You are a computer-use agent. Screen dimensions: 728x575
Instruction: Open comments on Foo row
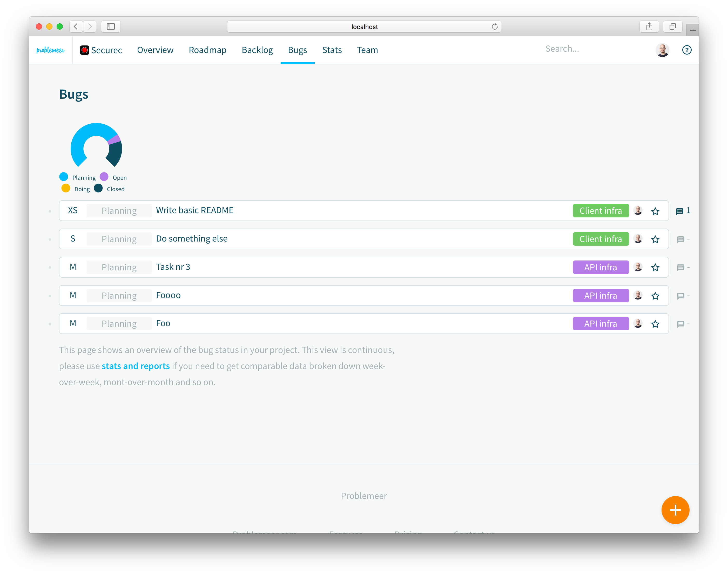(x=683, y=324)
